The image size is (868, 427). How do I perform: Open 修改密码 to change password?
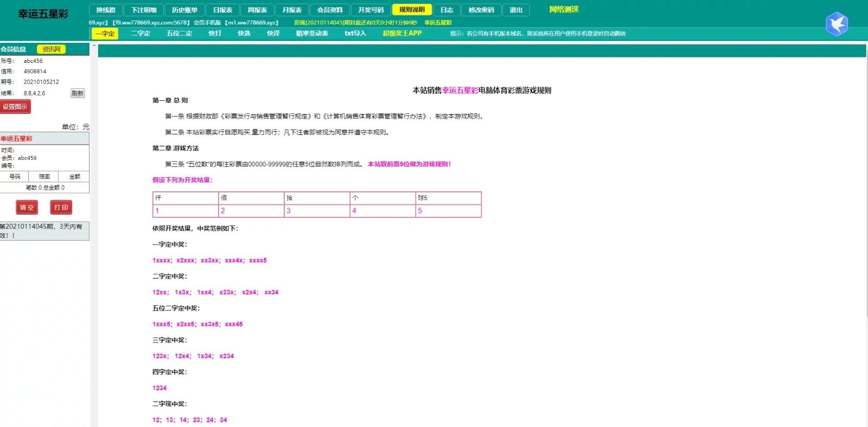[481, 10]
